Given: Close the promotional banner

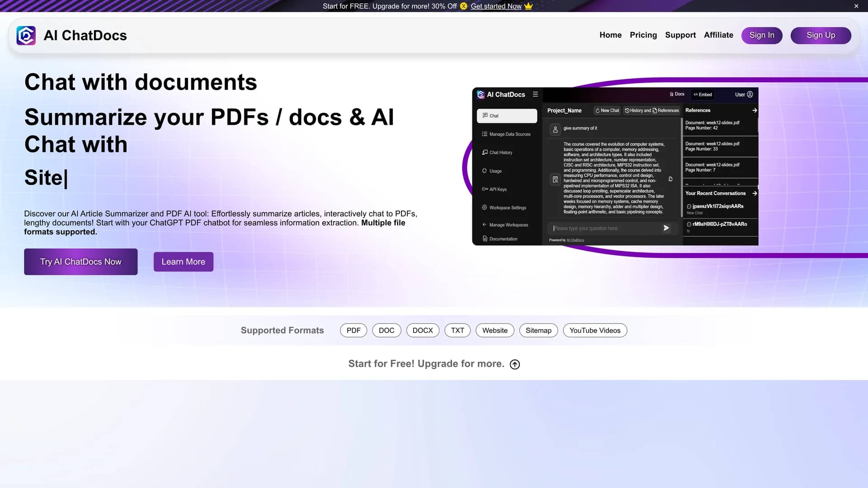Looking at the screenshot, I should pos(856,6).
